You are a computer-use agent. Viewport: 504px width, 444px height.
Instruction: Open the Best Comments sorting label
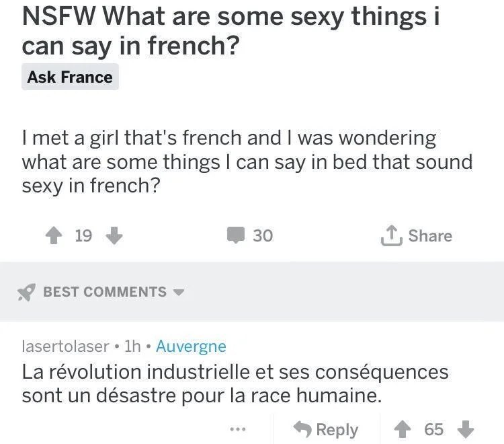[x=105, y=292]
